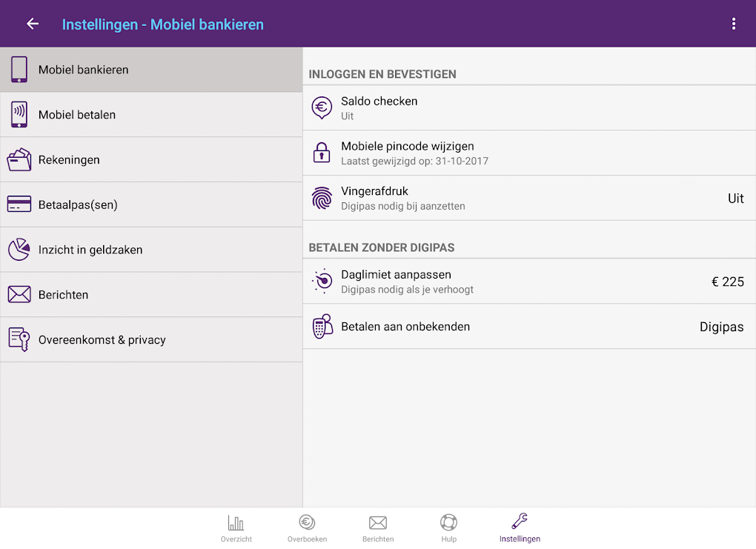
Task: Open the Hulp tab
Action: [x=448, y=526]
